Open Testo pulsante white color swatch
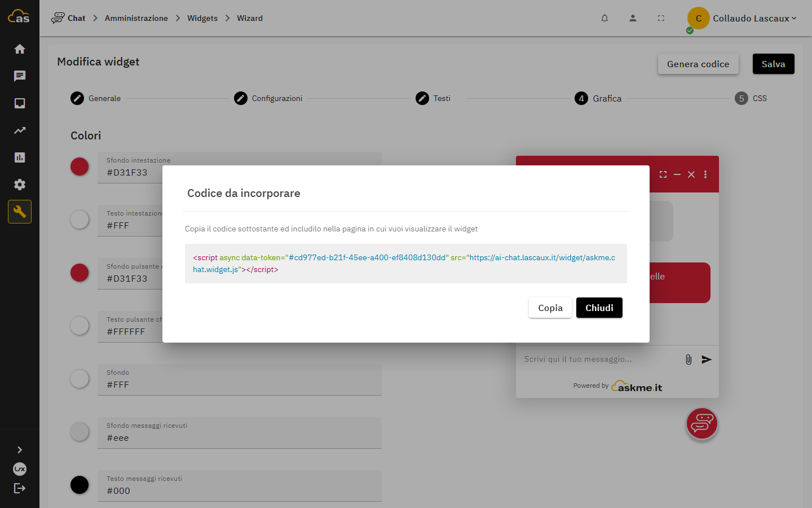This screenshot has width=812, height=508. click(x=80, y=326)
